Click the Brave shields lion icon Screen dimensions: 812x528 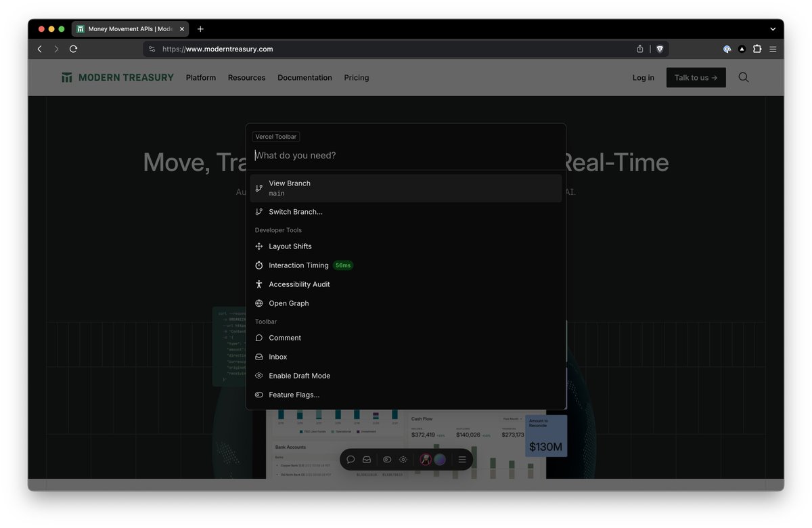pos(660,49)
